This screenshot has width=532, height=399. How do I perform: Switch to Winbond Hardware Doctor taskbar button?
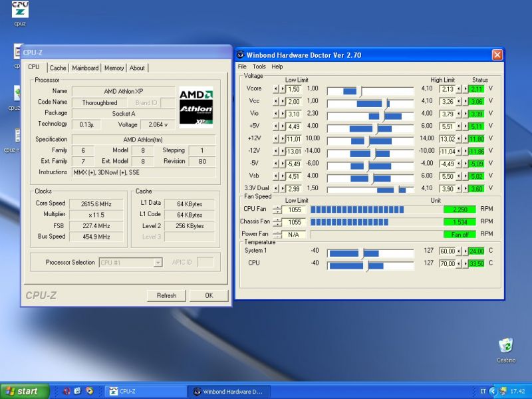click(229, 391)
